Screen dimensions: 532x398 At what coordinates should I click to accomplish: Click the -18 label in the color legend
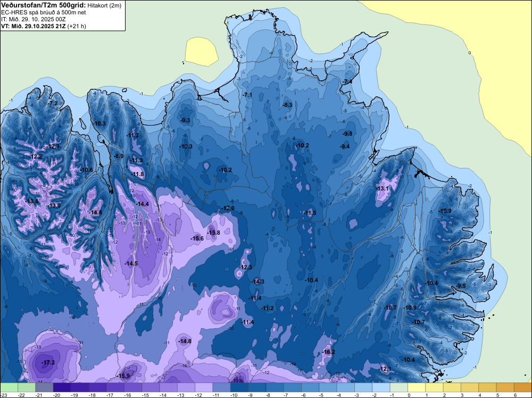coord(92,395)
